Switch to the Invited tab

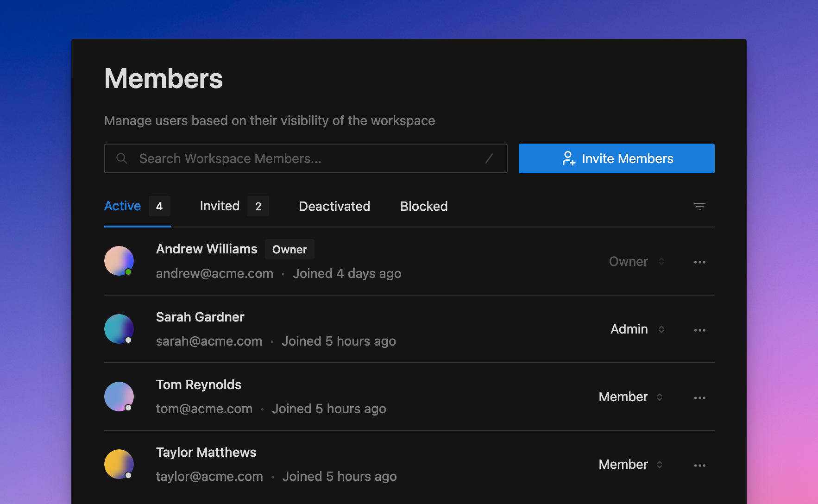point(234,206)
